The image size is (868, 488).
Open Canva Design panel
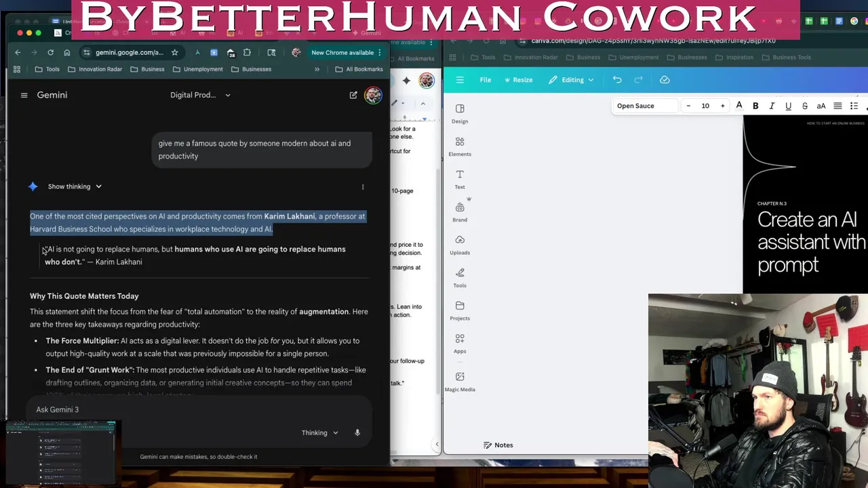click(x=460, y=114)
